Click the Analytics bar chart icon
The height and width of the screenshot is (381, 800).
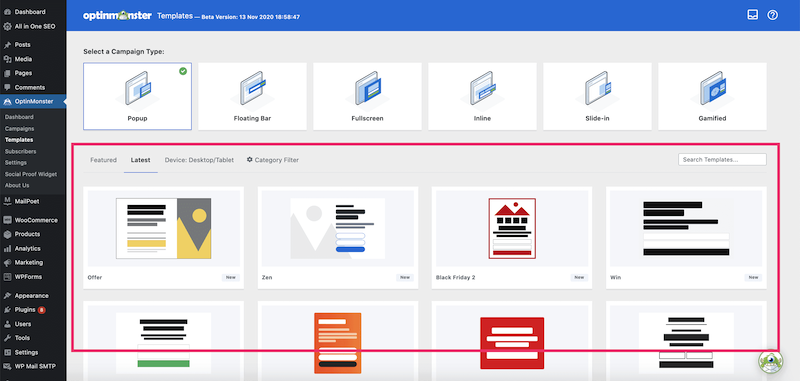(7, 248)
